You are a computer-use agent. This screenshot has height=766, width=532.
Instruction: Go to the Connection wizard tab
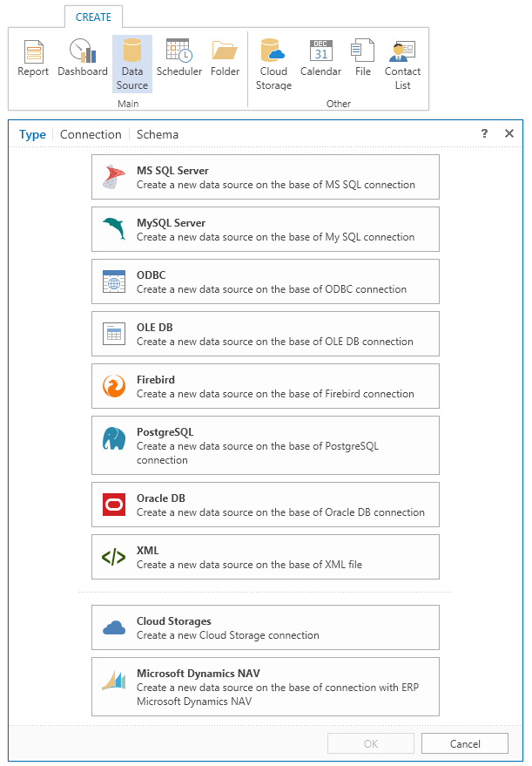(x=91, y=134)
